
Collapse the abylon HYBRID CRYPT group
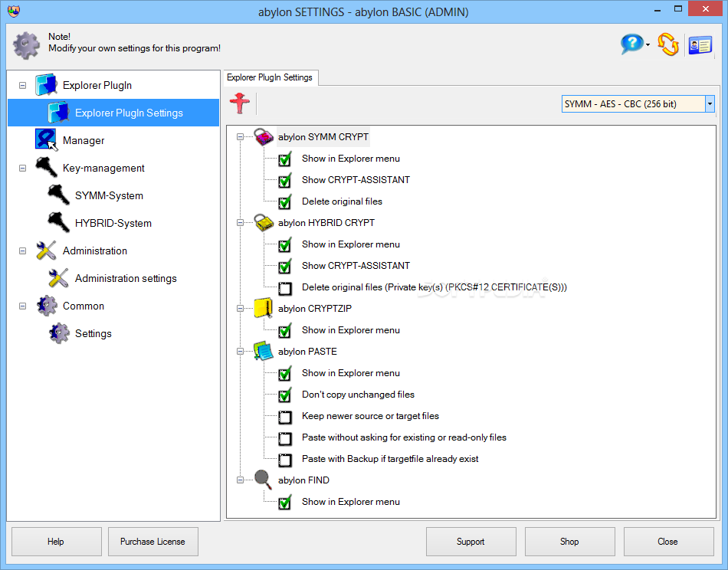coord(240,223)
